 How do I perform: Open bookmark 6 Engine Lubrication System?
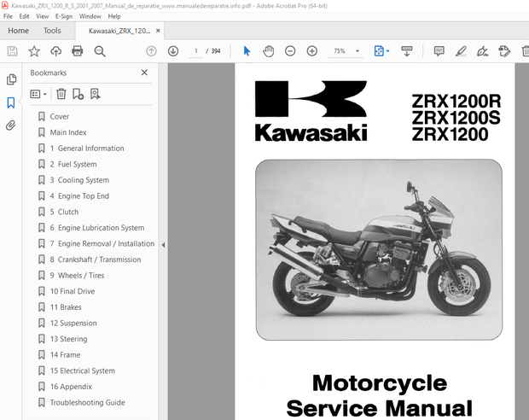coord(97,228)
